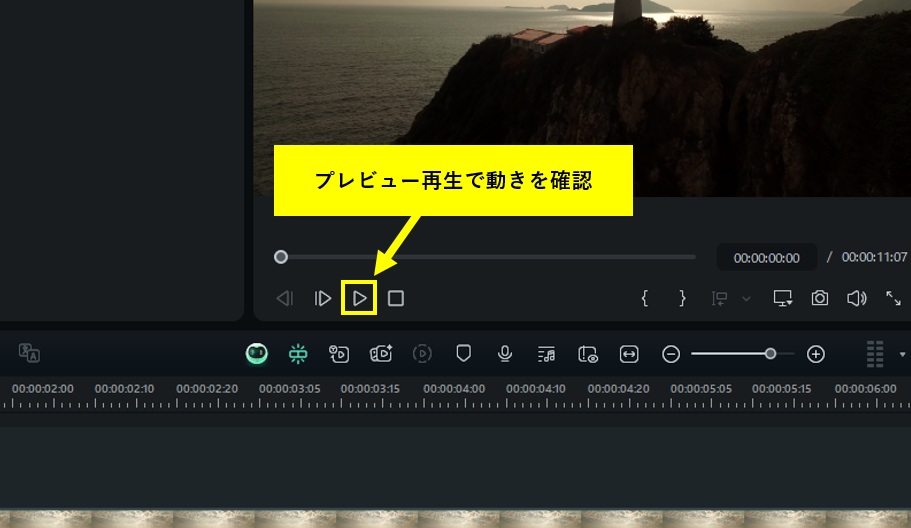Select the video clip thumbnail strip in timeline
911x528 pixels.
point(456,519)
